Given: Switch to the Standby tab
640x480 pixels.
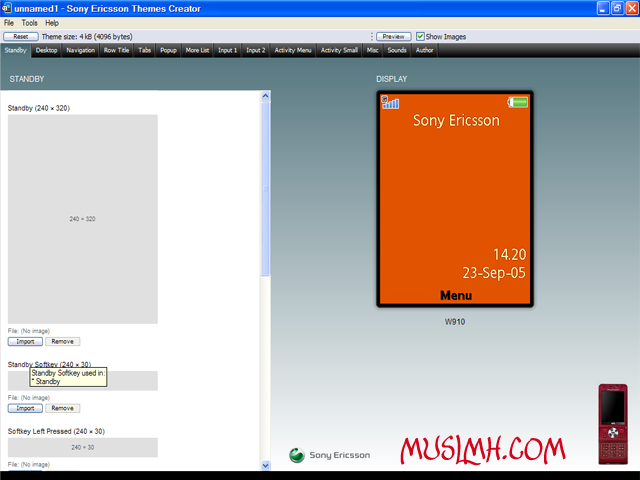Looking at the screenshot, I should (16, 50).
